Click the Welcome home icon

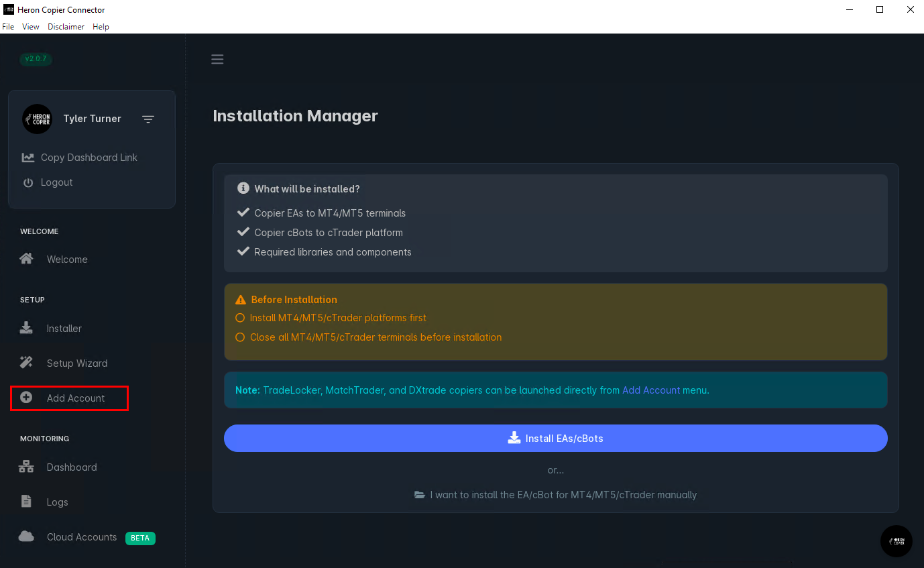(26, 259)
